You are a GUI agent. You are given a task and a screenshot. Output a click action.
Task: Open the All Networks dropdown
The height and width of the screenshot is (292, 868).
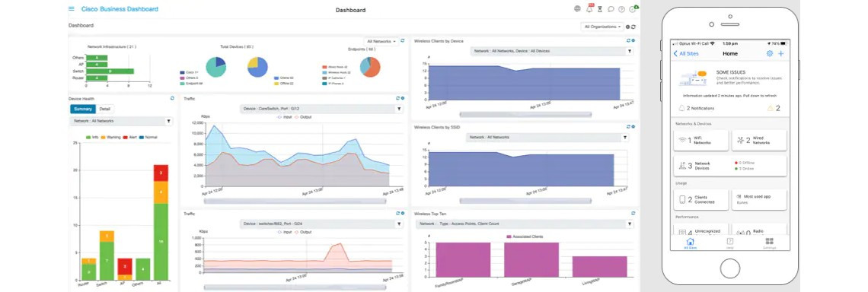381,41
